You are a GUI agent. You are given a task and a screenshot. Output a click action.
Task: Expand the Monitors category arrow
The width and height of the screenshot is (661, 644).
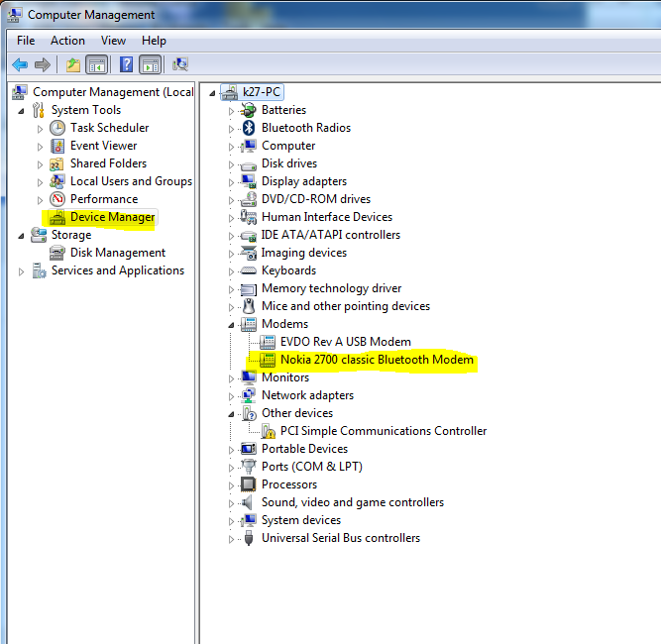(231, 378)
